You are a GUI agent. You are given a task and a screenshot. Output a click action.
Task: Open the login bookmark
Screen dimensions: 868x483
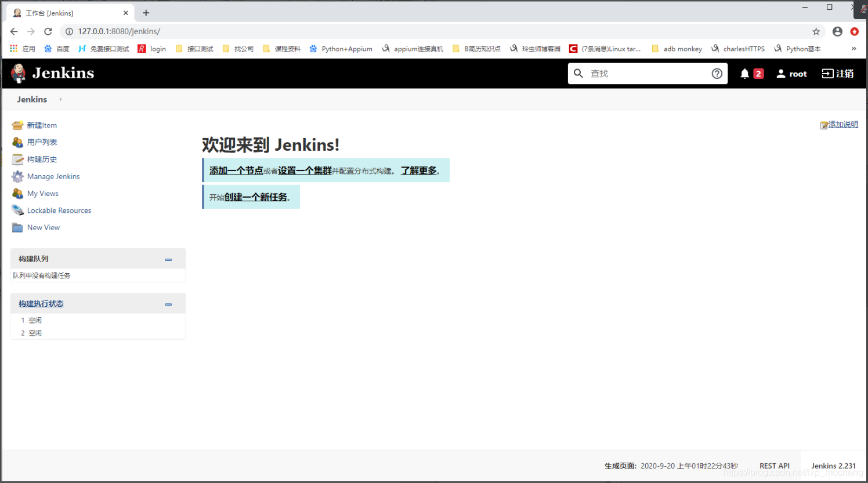click(152, 49)
